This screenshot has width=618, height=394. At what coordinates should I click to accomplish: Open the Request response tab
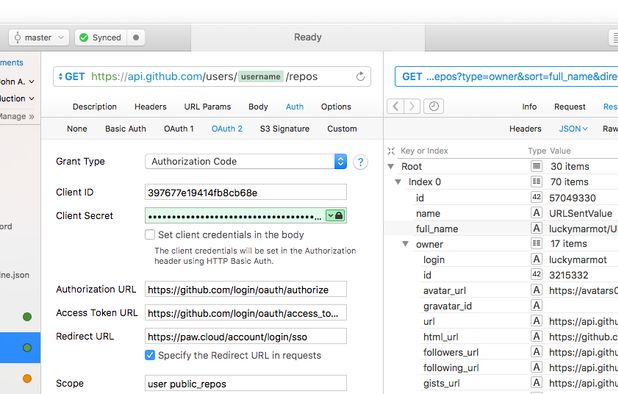(570, 107)
